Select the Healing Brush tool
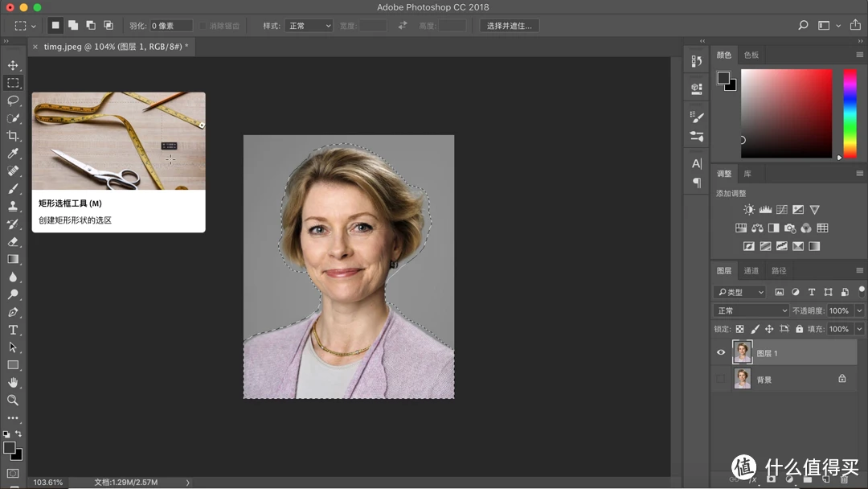 pos(13,171)
